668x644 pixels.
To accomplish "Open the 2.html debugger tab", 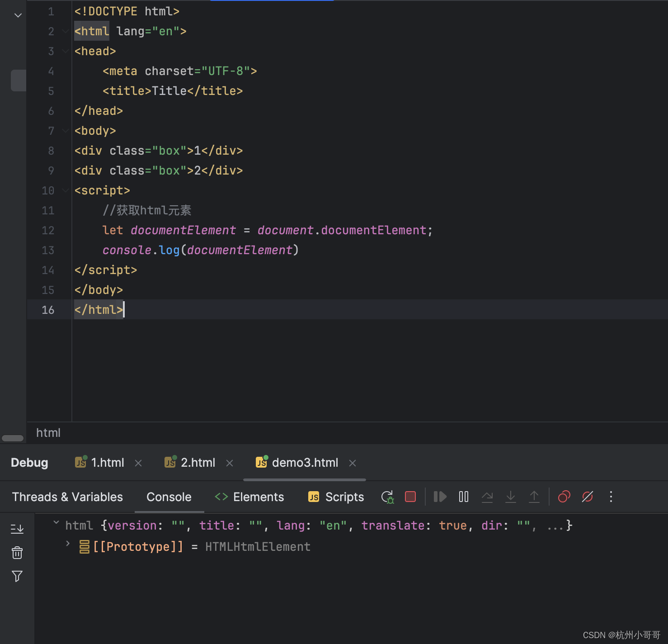I will pos(198,462).
